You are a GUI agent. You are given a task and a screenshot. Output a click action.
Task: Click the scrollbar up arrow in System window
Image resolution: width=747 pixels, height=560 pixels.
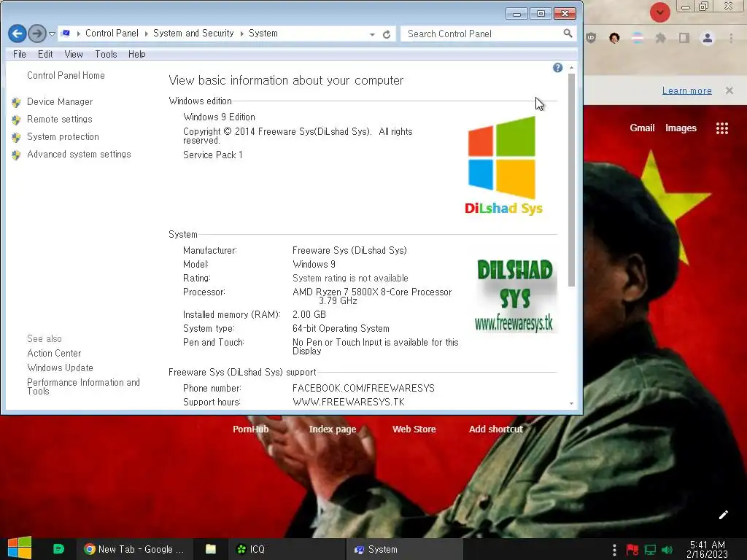pyautogui.click(x=571, y=68)
